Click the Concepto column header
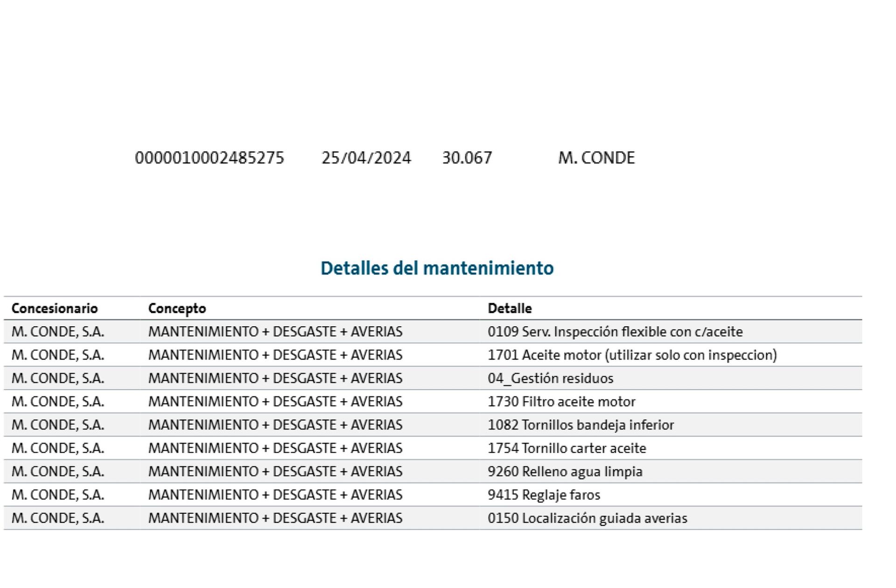 177,308
